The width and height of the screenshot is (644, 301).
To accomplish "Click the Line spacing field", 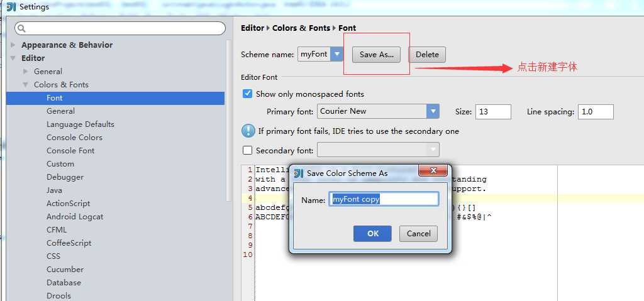I will coord(596,112).
